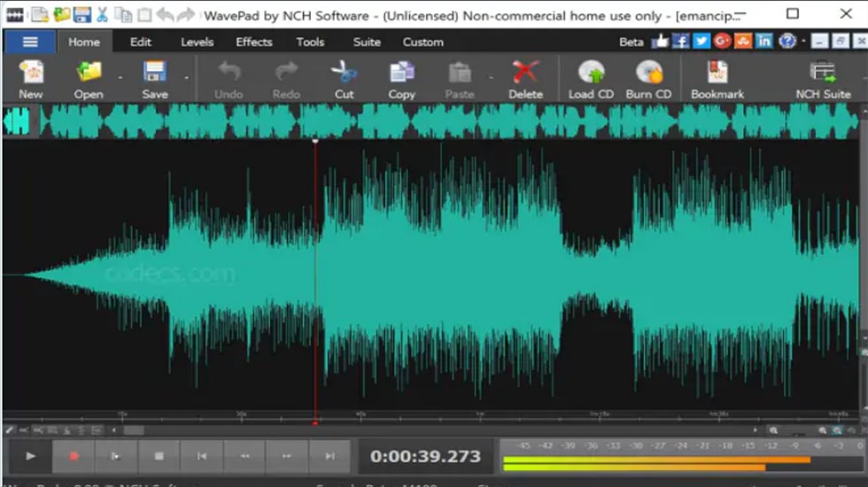The height and width of the screenshot is (487, 868).
Task: Click the Paste ribbon button
Action: point(460,81)
